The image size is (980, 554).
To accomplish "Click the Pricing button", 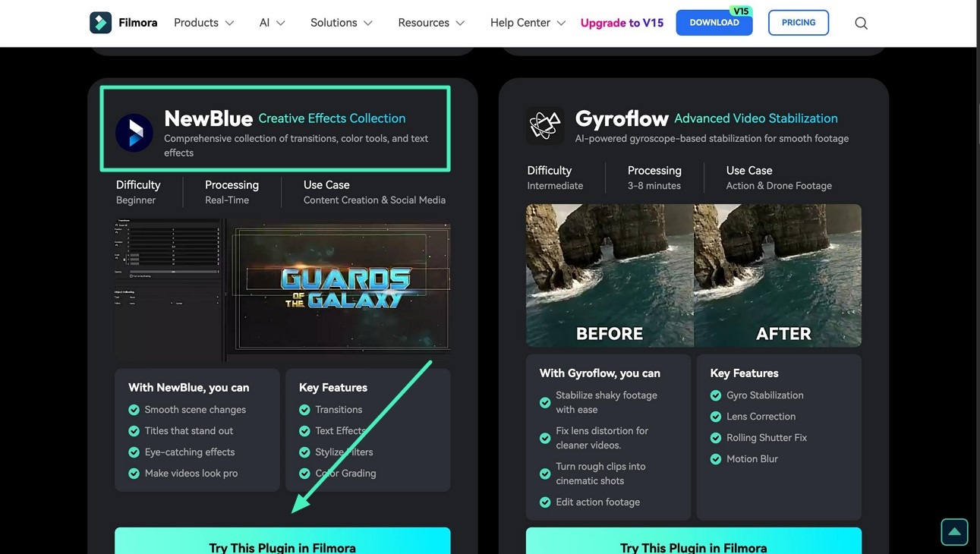I will click(x=798, y=23).
